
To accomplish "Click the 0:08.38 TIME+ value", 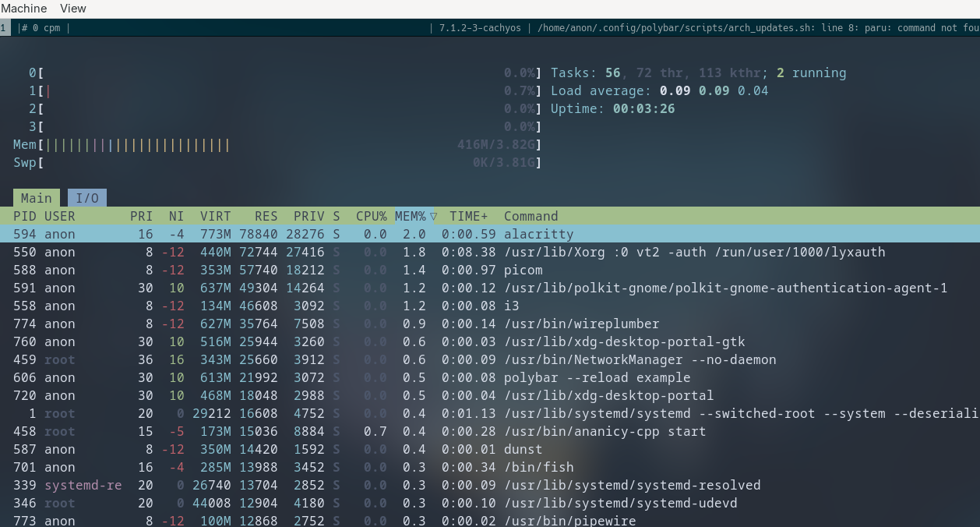I will tap(469, 252).
